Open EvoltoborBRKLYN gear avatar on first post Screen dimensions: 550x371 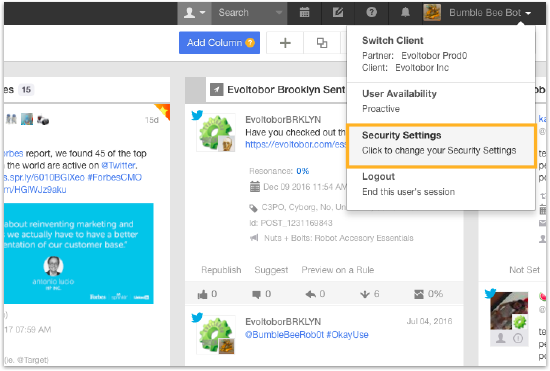(216, 133)
